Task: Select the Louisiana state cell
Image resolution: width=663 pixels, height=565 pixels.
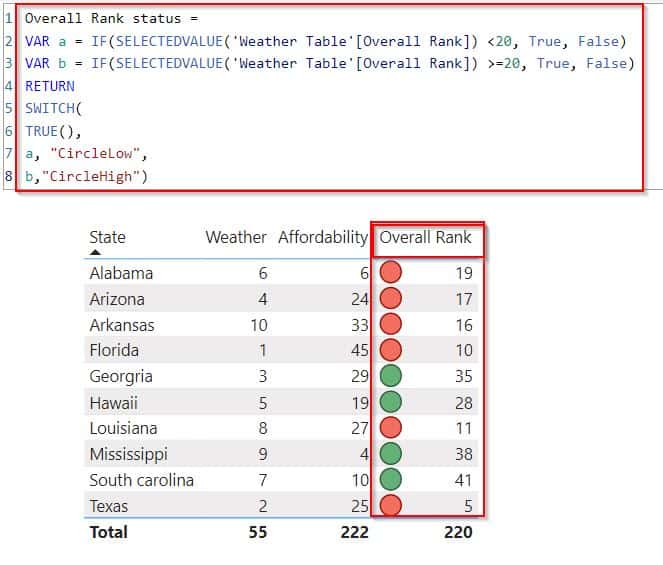Action: tap(123, 428)
